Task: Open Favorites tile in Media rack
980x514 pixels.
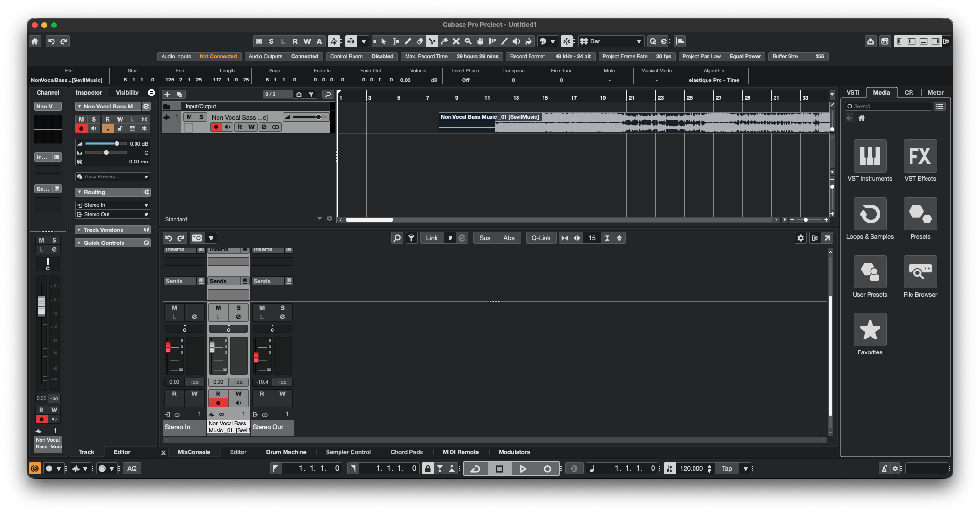Action: pos(870,329)
